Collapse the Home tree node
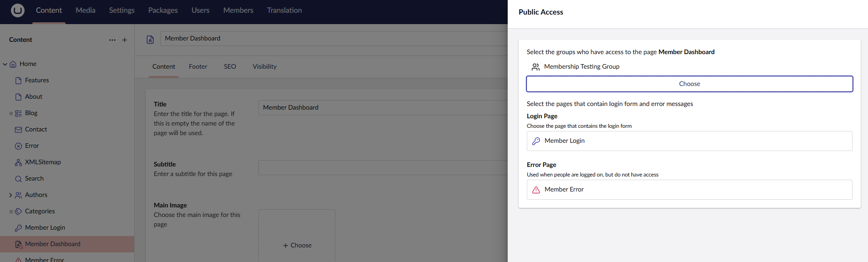The width and height of the screenshot is (868, 262). point(5,64)
